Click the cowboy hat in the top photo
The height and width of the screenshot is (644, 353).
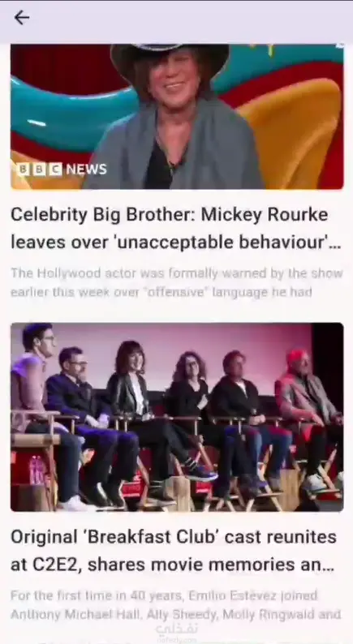click(x=170, y=58)
